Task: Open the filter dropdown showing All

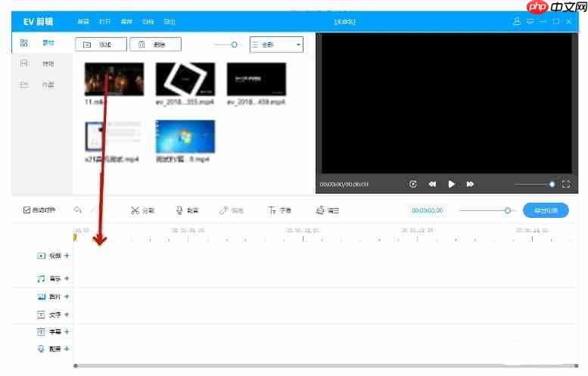Action: point(276,45)
